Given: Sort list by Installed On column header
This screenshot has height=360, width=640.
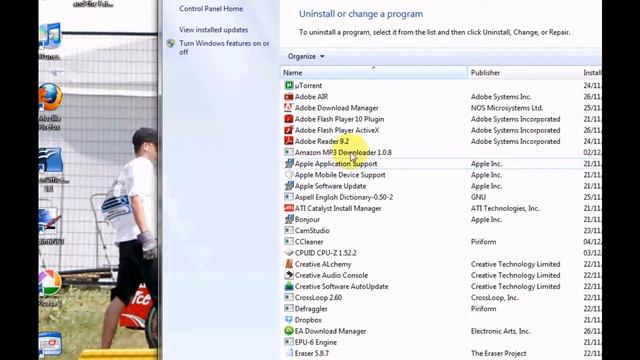Looking at the screenshot, I should coord(591,73).
